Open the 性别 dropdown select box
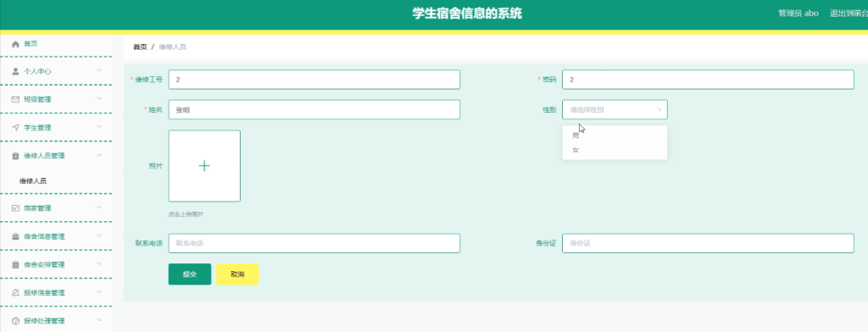The width and height of the screenshot is (868, 332). [x=615, y=109]
